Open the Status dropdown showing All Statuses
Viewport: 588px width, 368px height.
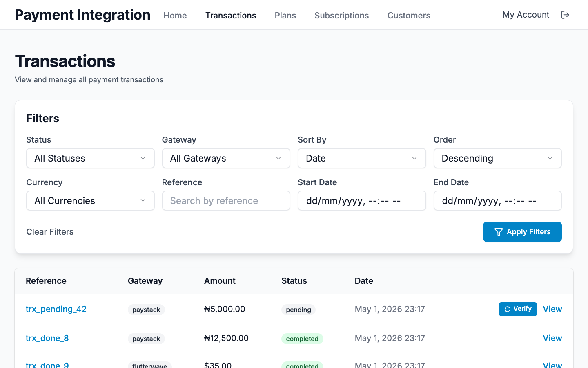[x=90, y=158]
